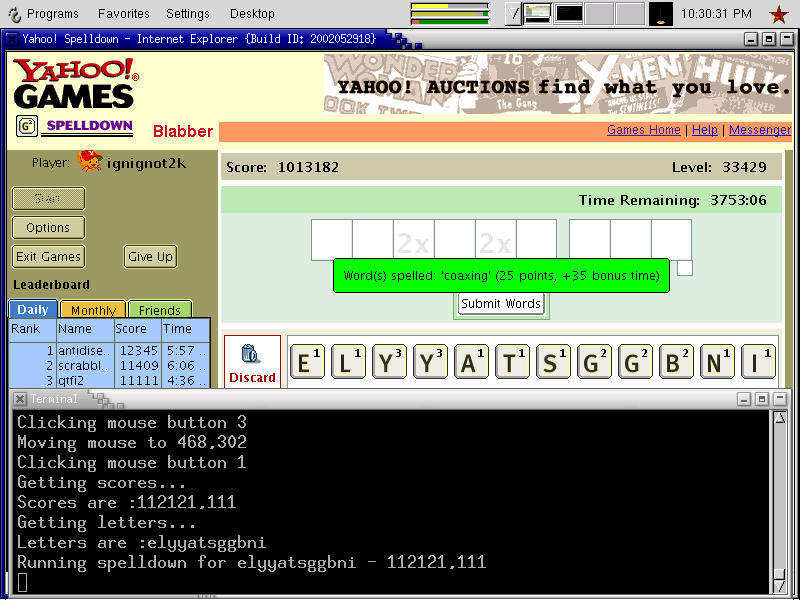The width and height of the screenshot is (800, 600).
Task: Click the G2 Spelldown logo icon
Action: coord(27,126)
